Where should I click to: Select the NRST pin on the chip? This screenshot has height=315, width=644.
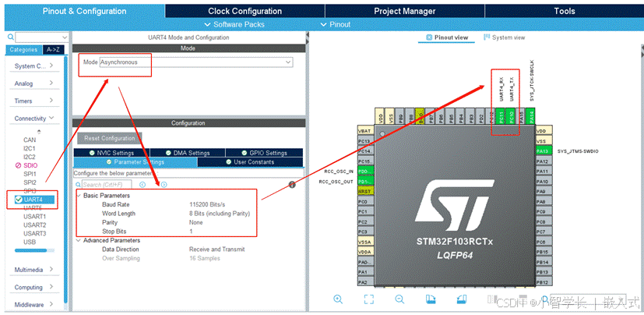[366, 192]
